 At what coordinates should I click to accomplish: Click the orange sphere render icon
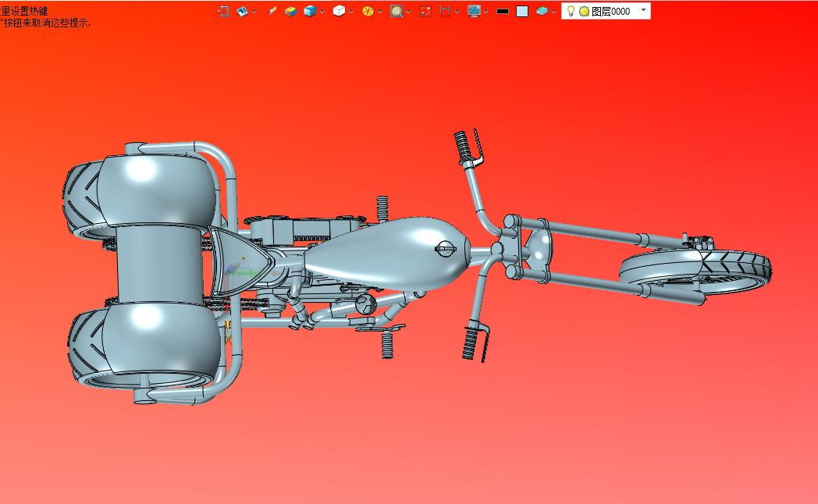[368, 11]
